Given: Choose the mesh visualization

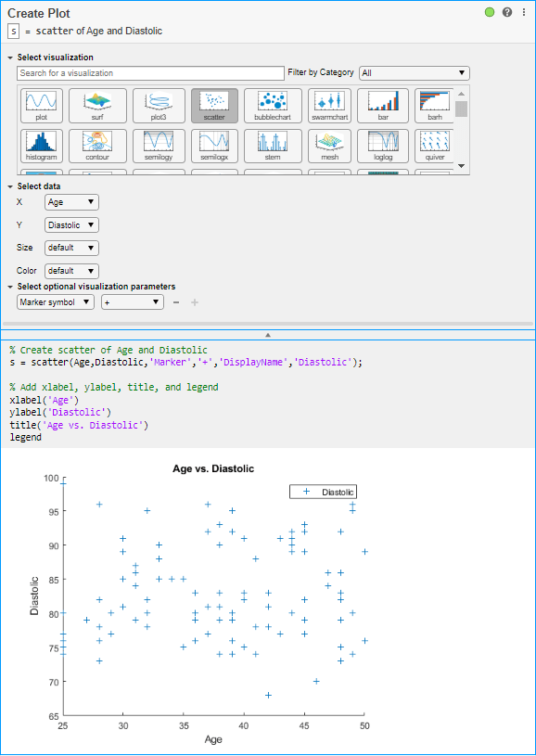Looking at the screenshot, I should 330,146.
